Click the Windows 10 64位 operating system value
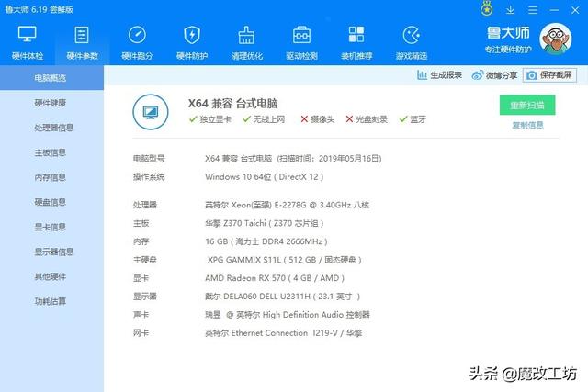The image size is (588, 392). tap(264, 177)
